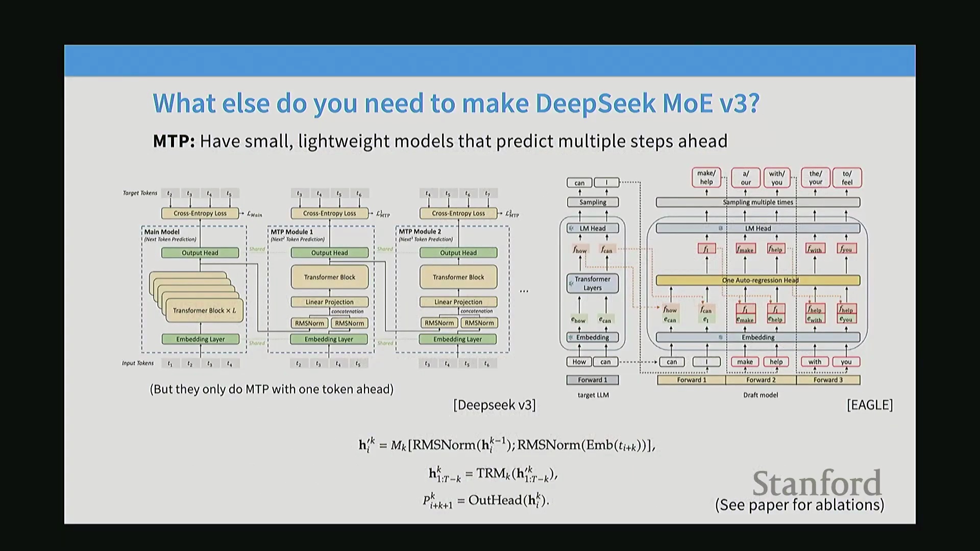The image size is (980, 551).
Task: Click the slide title about DeepSeek MoE v3
Action: [x=456, y=103]
